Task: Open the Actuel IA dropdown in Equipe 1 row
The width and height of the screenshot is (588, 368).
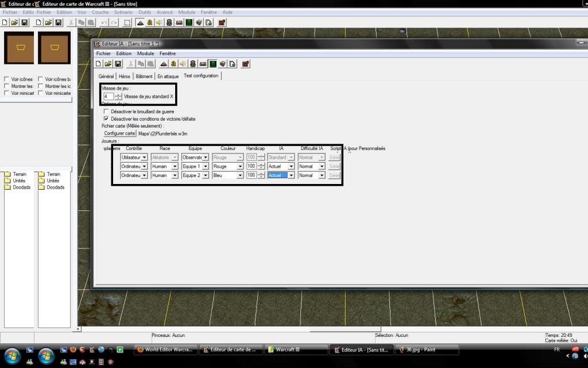Action: pos(281,166)
